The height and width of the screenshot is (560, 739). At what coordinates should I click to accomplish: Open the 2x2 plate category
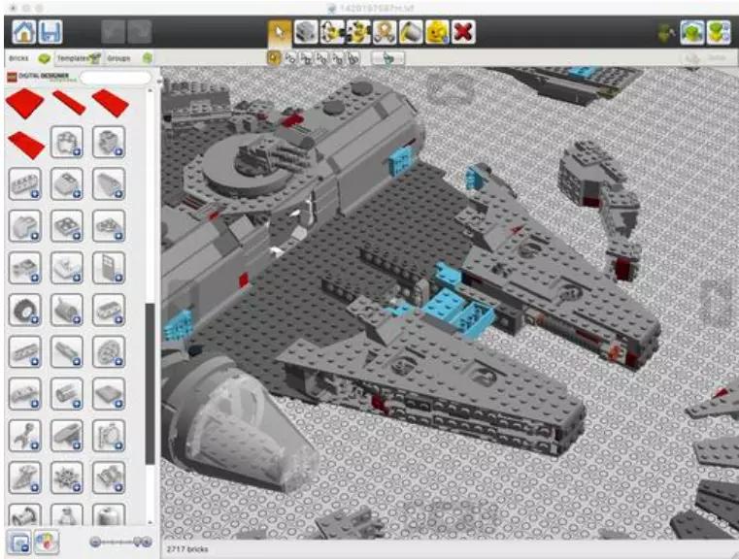66,225
